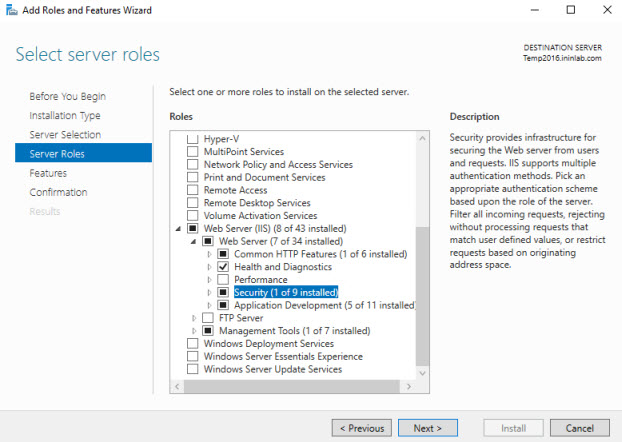The width and height of the screenshot is (622, 442).
Task: Go to the Features step in sidebar
Action: tap(48, 173)
